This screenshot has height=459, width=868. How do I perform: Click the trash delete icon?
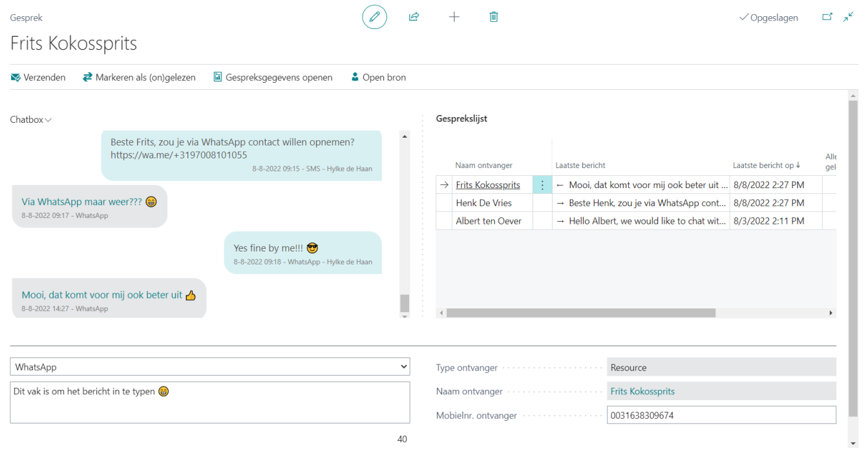494,17
